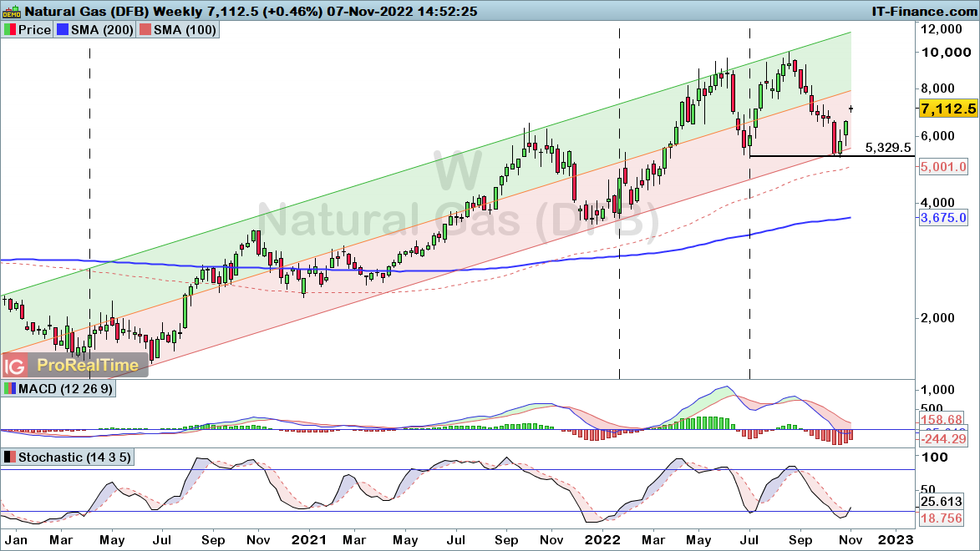Screen dimensions: 980x551
Task: Click the Stochastic indicator color icon
Action: point(10,457)
